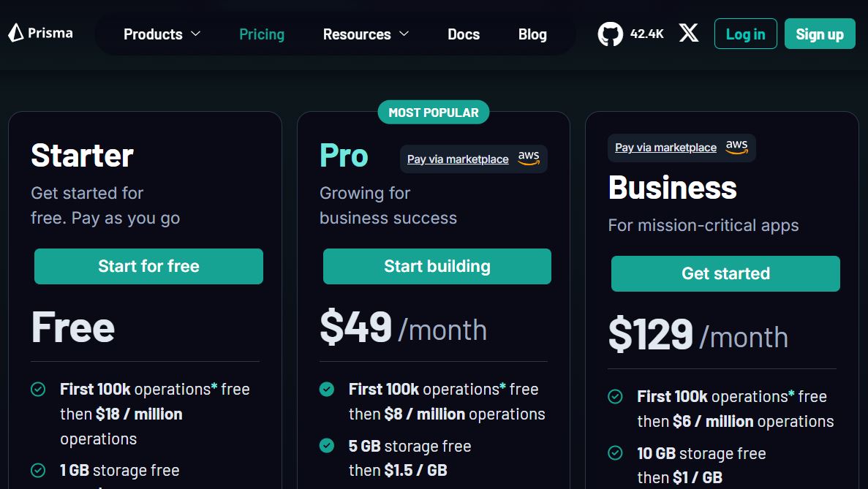Click the Prisma logo
Screen dimensions: 868x489
[x=39, y=33]
